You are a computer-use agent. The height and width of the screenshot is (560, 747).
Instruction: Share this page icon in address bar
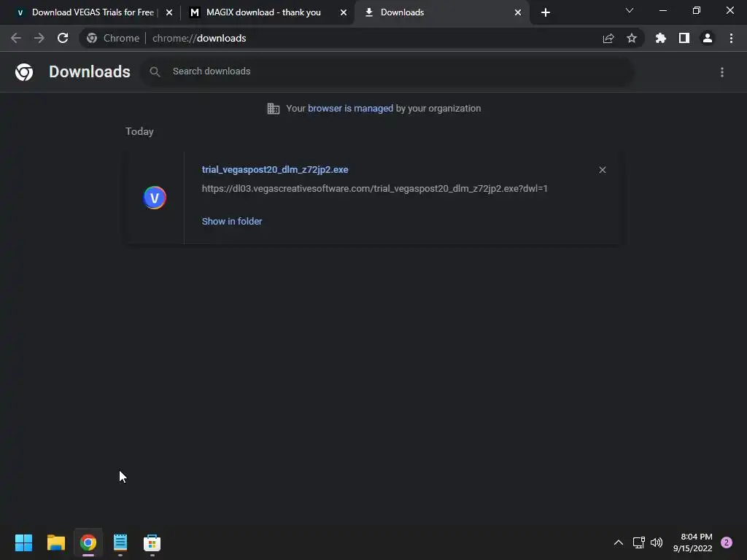(608, 38)
